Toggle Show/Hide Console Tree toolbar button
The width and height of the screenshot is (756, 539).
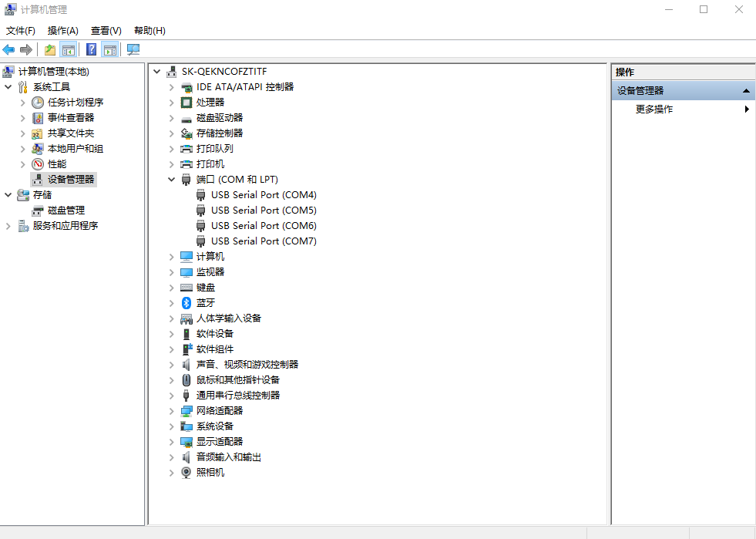69,50
